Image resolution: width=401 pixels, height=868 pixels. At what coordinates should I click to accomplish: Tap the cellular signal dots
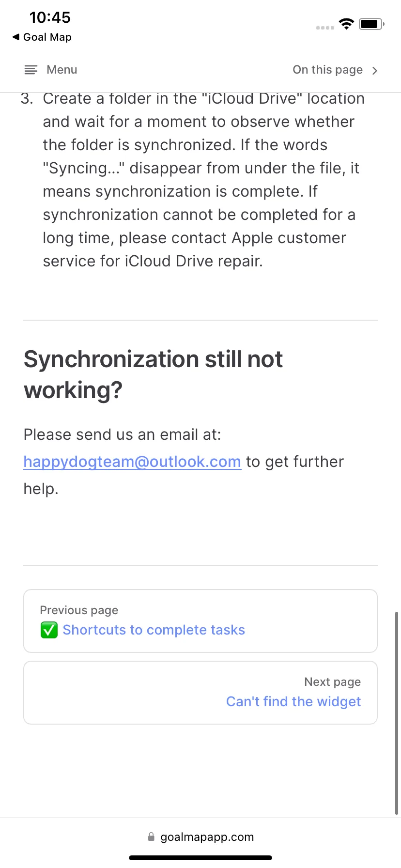point(325,28)
